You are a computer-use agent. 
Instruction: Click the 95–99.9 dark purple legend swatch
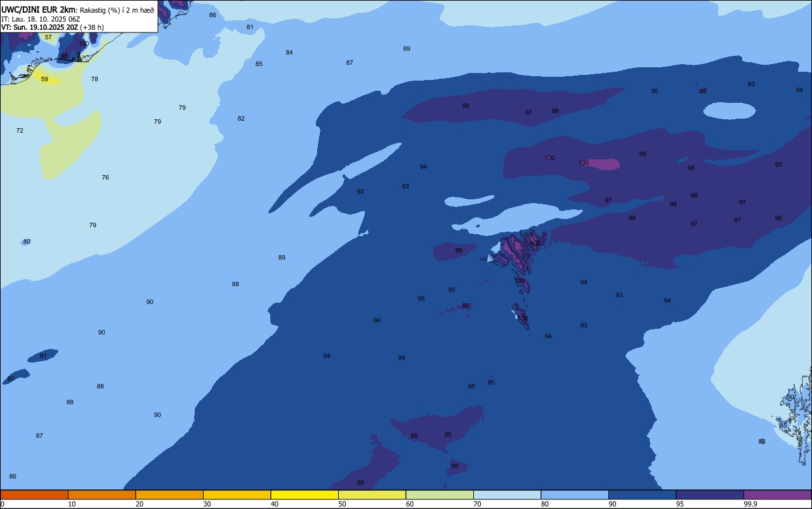[x=710, y=494]
